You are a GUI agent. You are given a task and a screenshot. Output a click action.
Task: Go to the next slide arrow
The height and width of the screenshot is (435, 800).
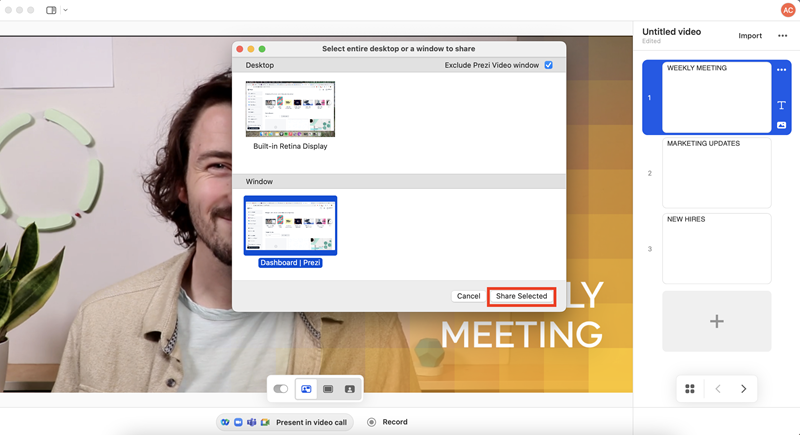click(743, 389)
